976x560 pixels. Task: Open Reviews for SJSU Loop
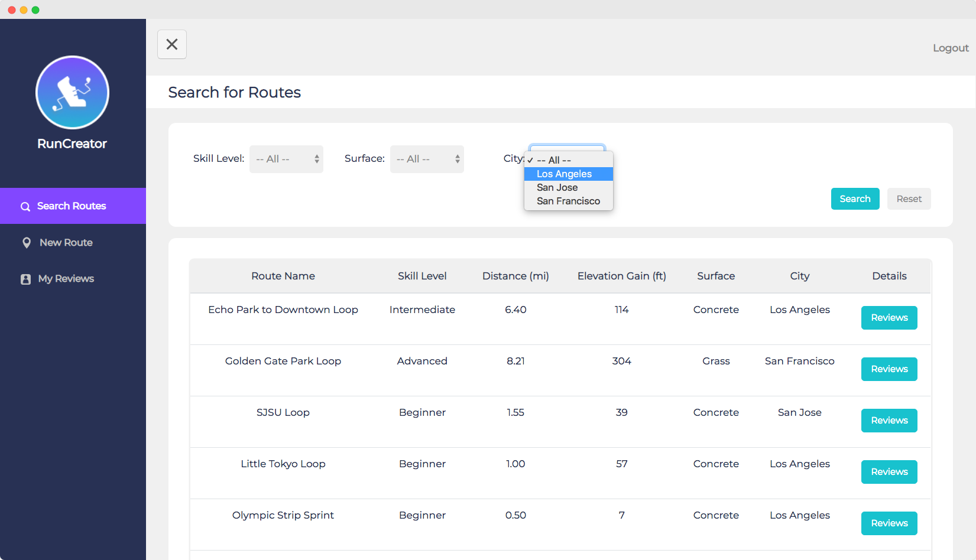889,421
